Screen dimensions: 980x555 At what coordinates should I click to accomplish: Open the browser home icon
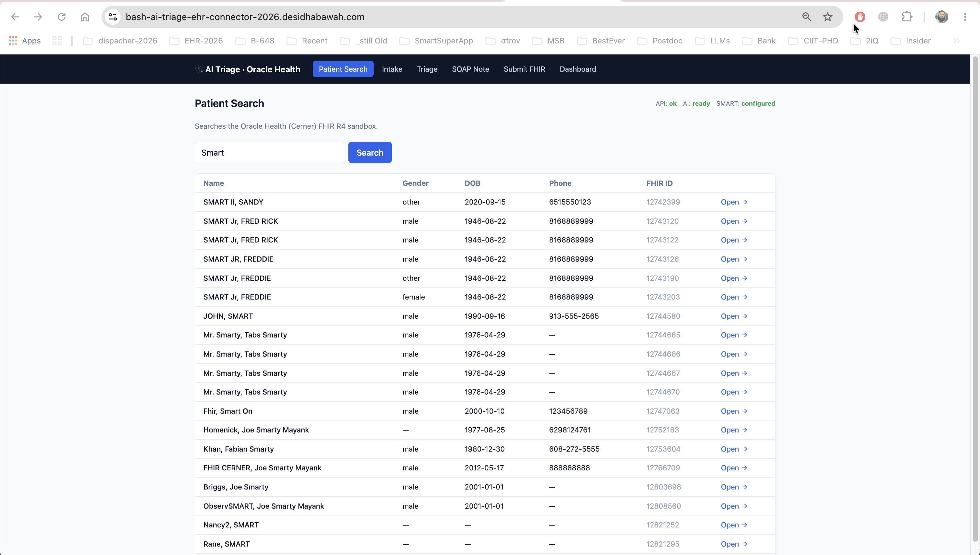click(85, 17)
